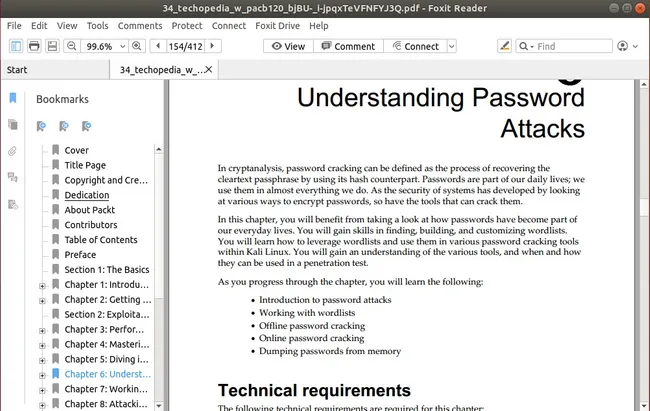Close the 34_techopedia document tab
650x411 pixels.
click(209, 69)
